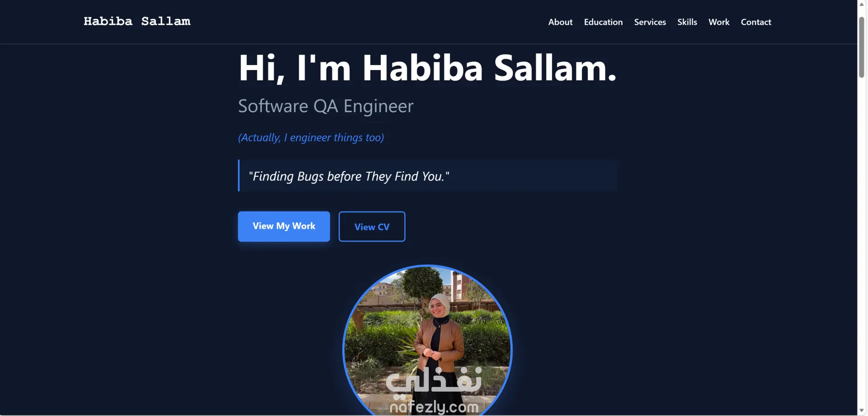
Task: Click the nafezly.com watermark on photo
Action: [434, 407]
